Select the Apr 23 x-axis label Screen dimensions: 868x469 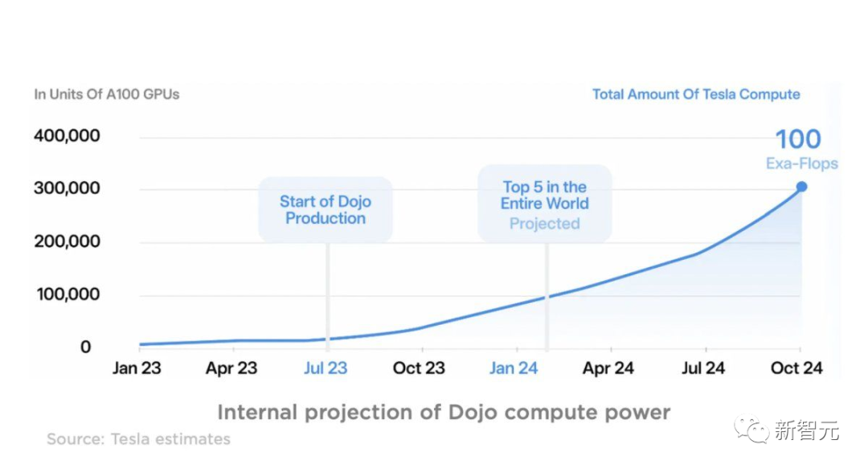point(231,368)
